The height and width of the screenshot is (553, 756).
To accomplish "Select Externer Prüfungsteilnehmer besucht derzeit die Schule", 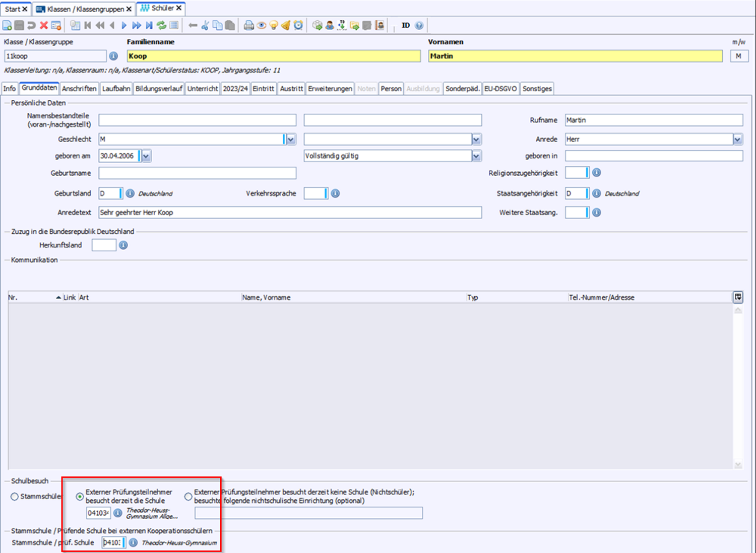I will click(80, 497).
